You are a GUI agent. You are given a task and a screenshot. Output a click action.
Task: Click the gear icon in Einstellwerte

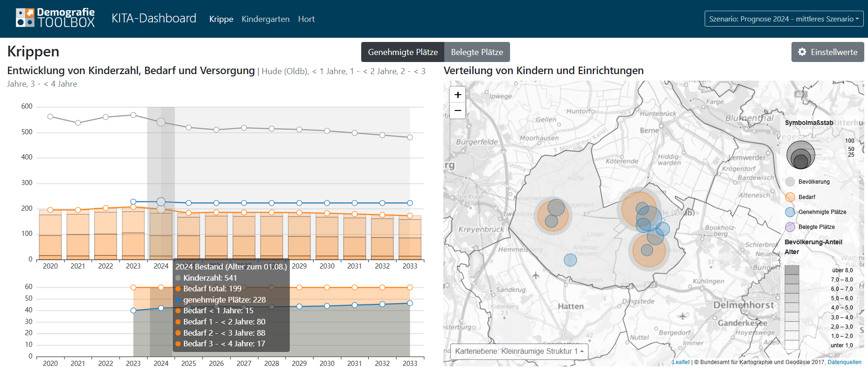802,52
